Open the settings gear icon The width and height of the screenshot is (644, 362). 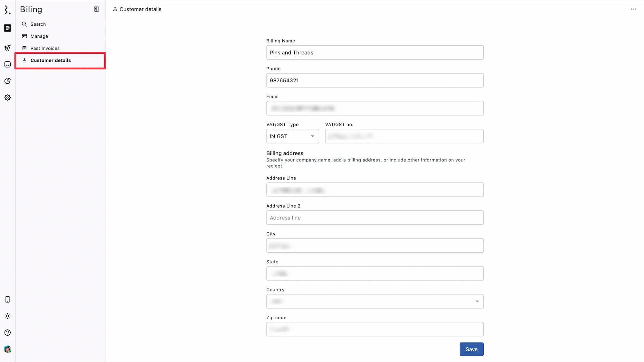(x=7, y=97)
